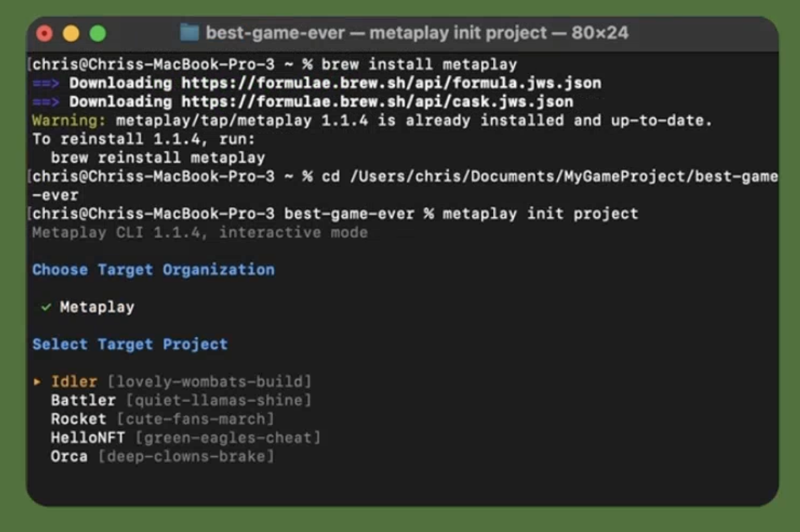800x532 pixels.
Task: Click the green checkmark beside Metaplay
Action: pyautogui.click(x=44, y=307)
